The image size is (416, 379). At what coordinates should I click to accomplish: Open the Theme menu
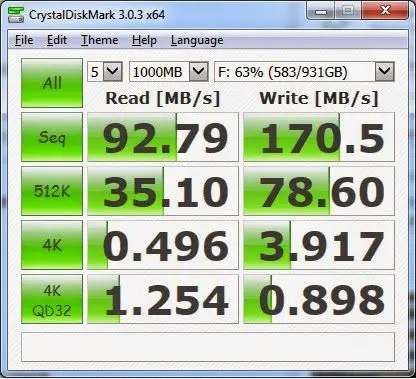point(99,40)
